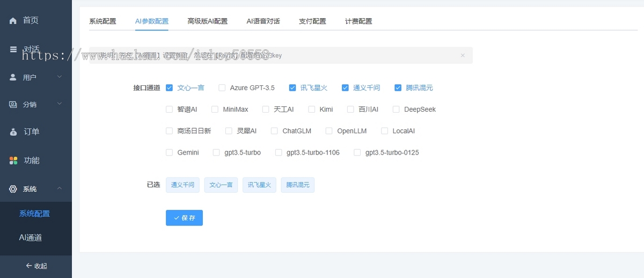Check the Gemini checkbox
The image size is (644, 278).
click(169, 152)
